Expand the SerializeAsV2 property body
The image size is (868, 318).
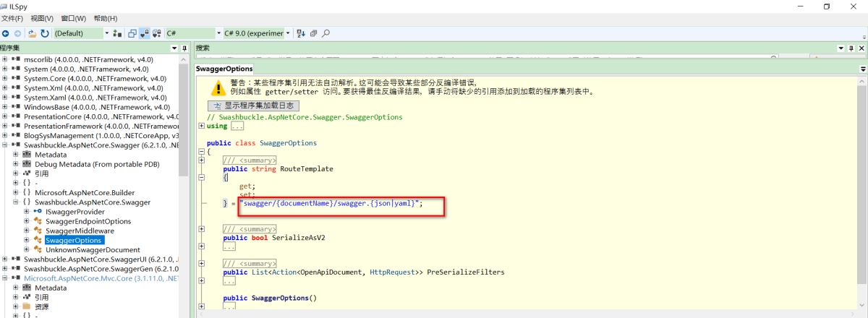(x=200, y=246)
